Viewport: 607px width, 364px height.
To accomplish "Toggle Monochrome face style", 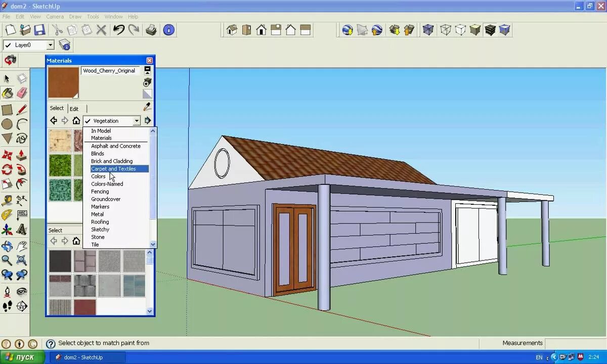I will [x=504, y=30].
